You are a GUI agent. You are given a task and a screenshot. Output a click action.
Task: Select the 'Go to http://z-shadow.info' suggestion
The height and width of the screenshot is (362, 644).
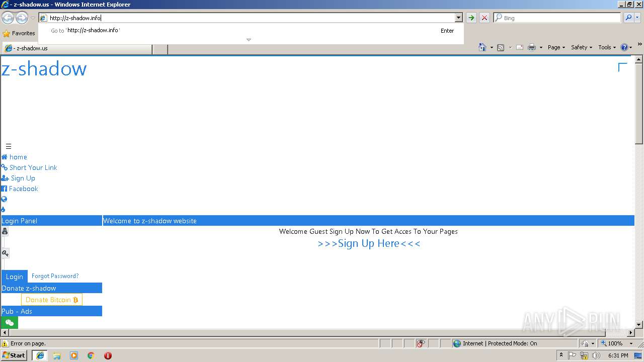click(251, 31)
